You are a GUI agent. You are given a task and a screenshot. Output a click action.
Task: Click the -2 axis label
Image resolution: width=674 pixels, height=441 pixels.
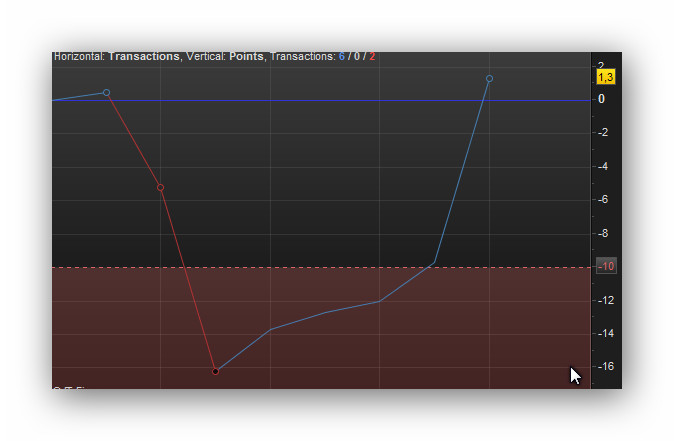click(603, 132)
